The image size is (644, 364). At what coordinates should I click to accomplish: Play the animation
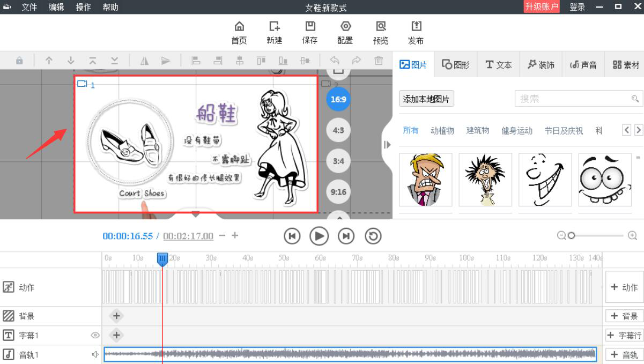(x=319, y=236)
